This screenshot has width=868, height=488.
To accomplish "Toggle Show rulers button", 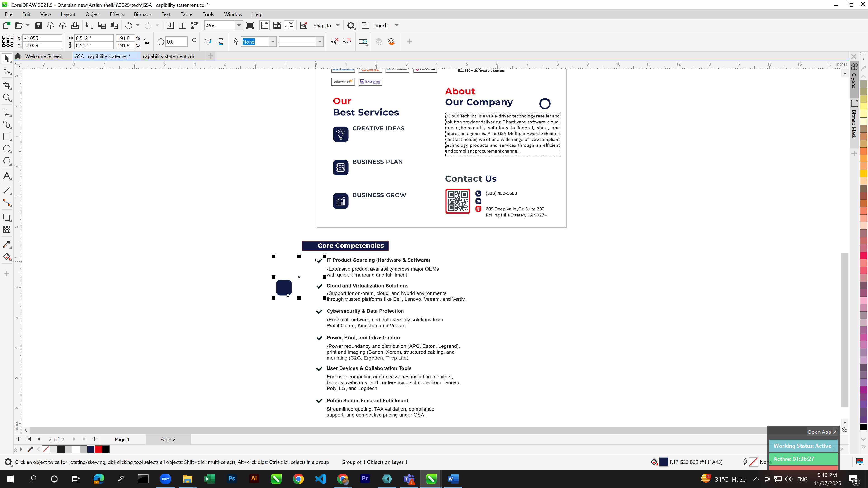I will pos(264,26).
